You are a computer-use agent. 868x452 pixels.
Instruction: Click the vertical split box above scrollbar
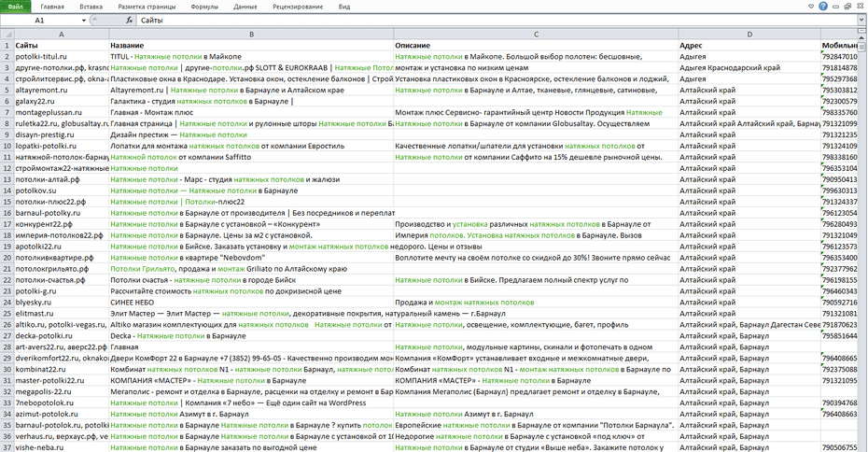[x=861, y=32]
